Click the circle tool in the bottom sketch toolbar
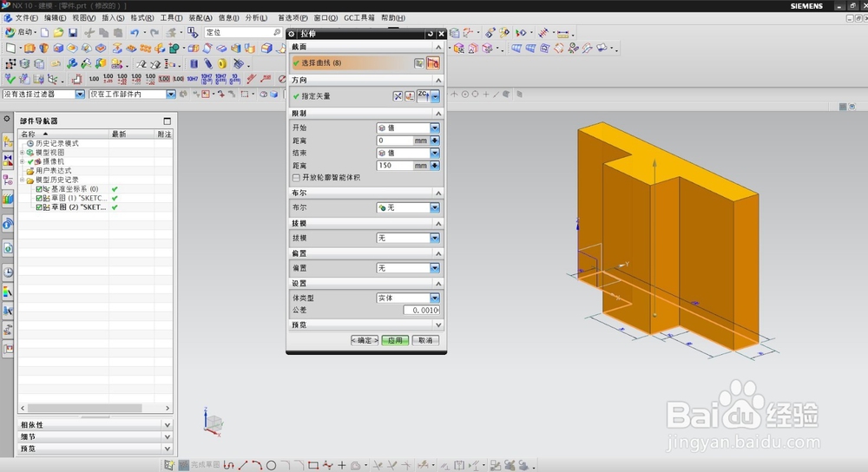 271,465
